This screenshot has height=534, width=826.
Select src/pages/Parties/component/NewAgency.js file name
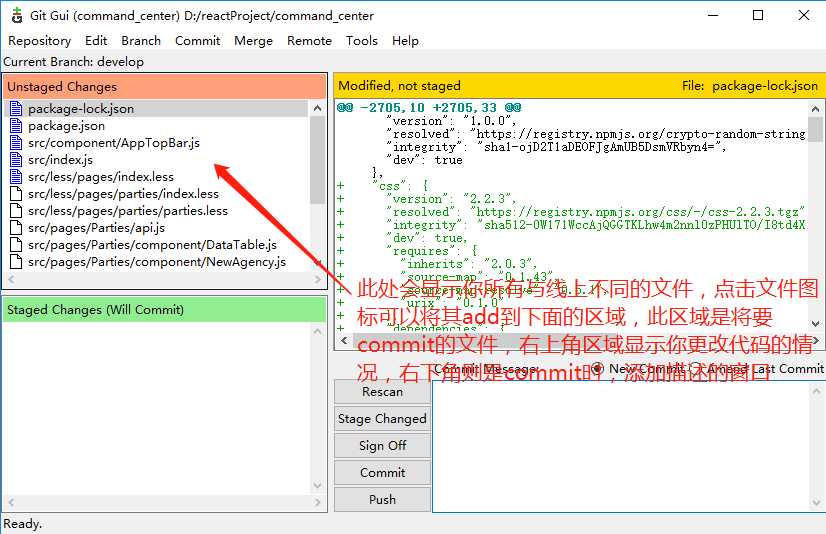pyautogui.click(x=157, y=261)
